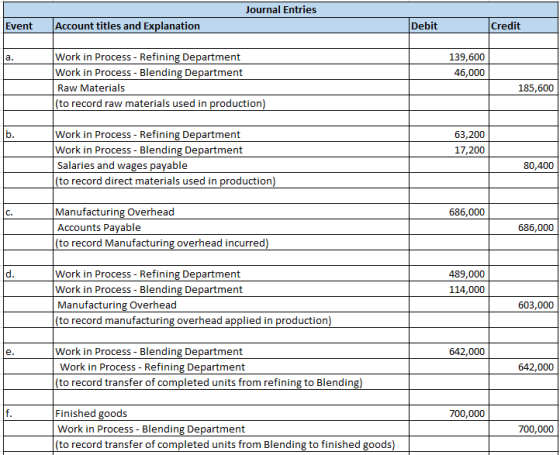Viewport: 560px width, 455px height.
Task: Select event label b.
Action: click(x=29, y=134)
